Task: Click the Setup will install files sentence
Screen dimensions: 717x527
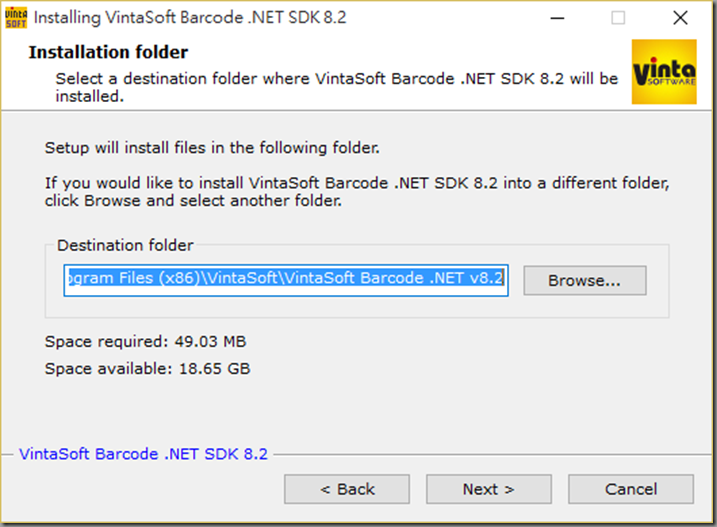Action: 212,148
